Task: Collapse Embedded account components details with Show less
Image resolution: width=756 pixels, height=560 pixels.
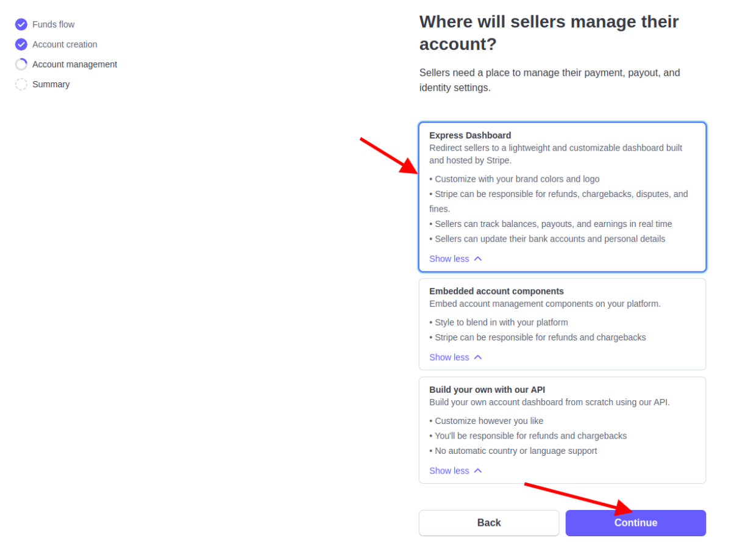Action: (x=449, y=357)
